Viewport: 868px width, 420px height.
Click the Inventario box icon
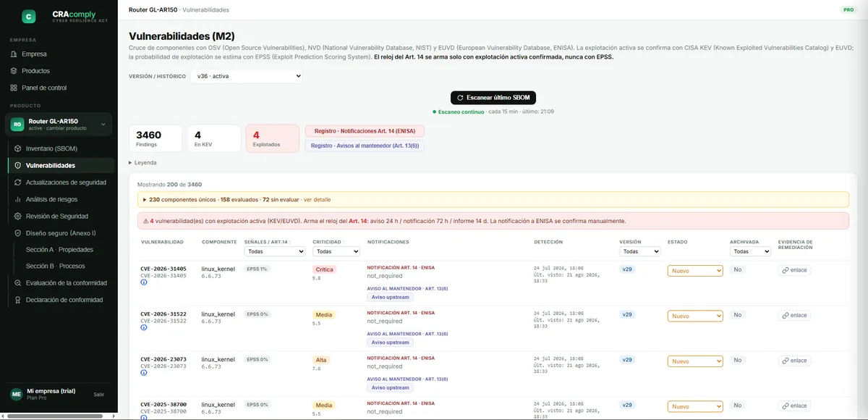[x=18, y=148]
